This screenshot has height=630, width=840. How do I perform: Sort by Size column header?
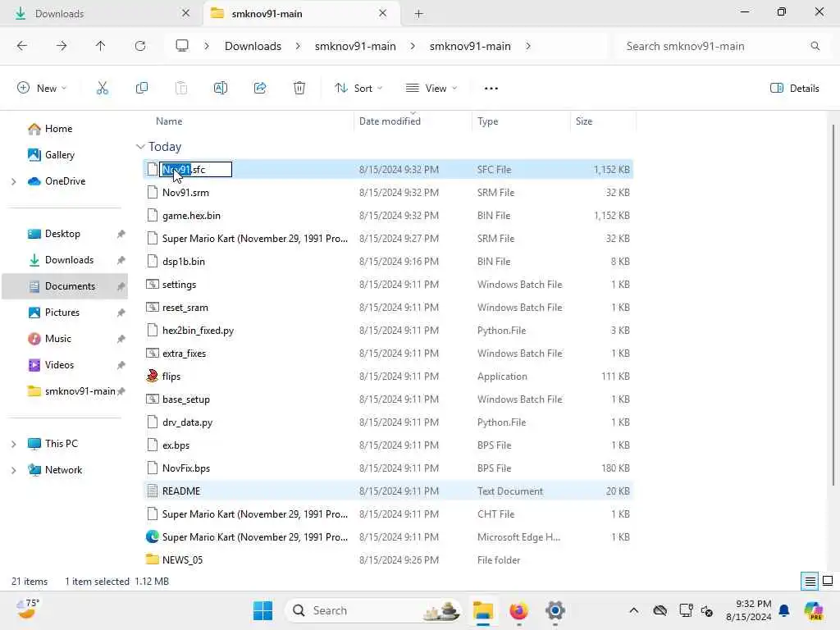click(584, 121)
